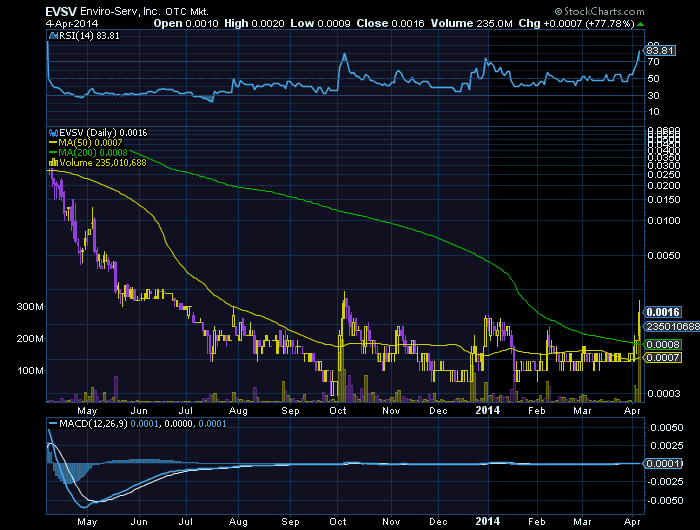700x530 pixels.
Task: Click the 0.0025 label on the MACD axis
Action: click(x=667, y=446)
